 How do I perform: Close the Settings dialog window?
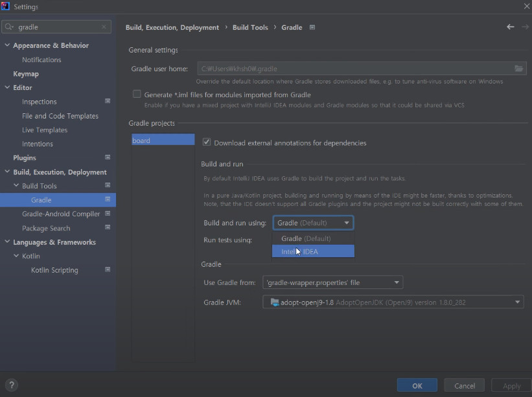[527, 6]
